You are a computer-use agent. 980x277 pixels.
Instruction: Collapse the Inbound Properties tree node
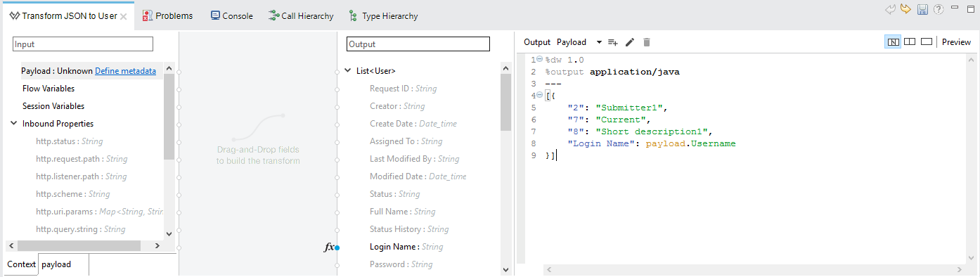point(13,124)
